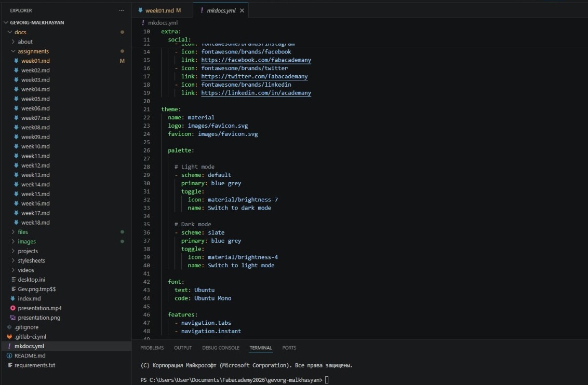Click the 'Ubuntu Mono' code font value
The height and width of the screenshot is (385, 588).
click(212, 298)
